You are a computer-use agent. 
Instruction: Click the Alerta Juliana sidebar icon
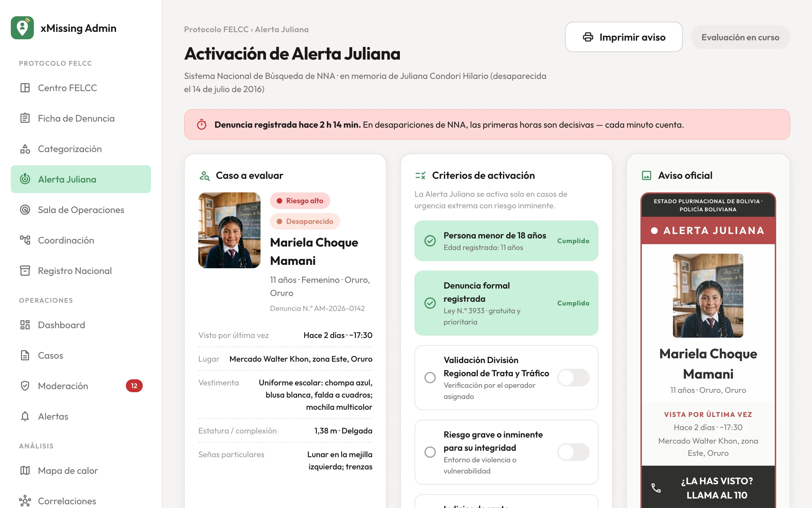pyautogui.click(x=25, y=179)
